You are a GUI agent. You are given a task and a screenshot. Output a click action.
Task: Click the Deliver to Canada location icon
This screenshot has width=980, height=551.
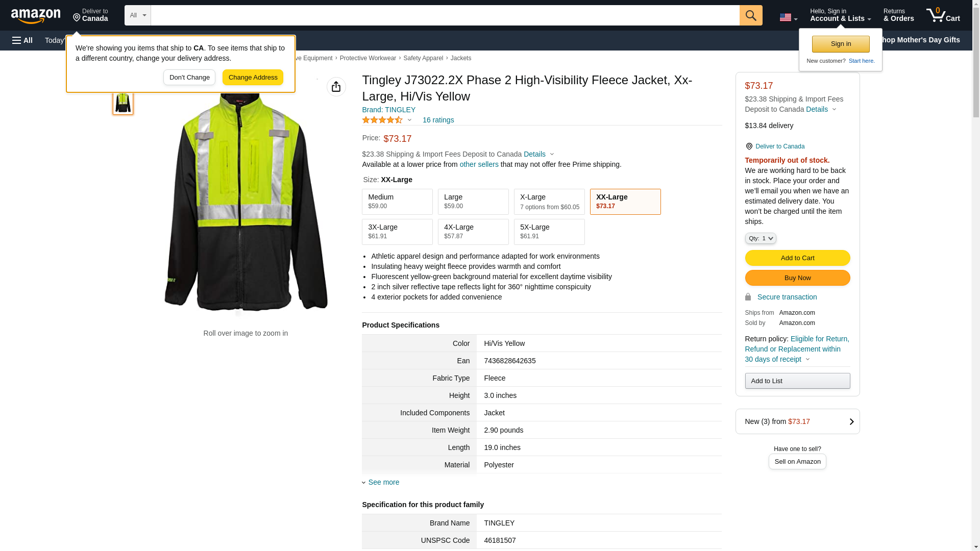77,18
